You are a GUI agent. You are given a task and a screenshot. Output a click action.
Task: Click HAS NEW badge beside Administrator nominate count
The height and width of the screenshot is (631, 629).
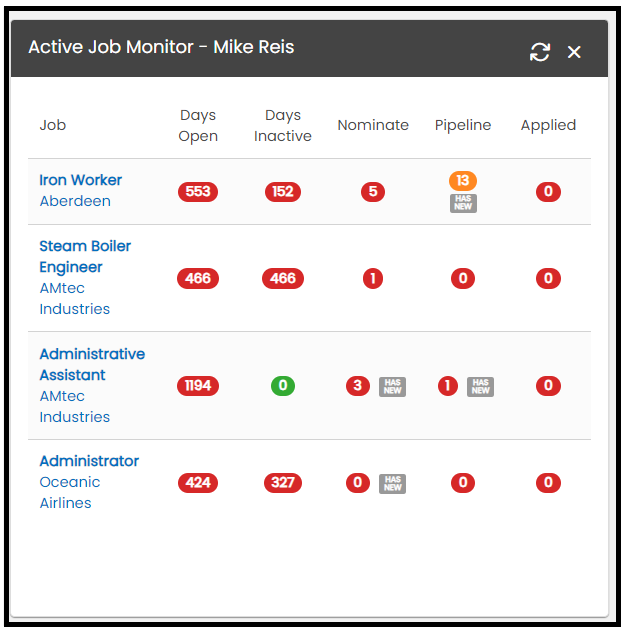(392, 483)
